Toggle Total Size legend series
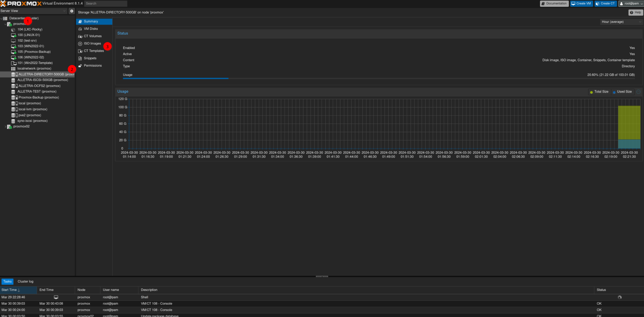644x317 pixels. 599,92
